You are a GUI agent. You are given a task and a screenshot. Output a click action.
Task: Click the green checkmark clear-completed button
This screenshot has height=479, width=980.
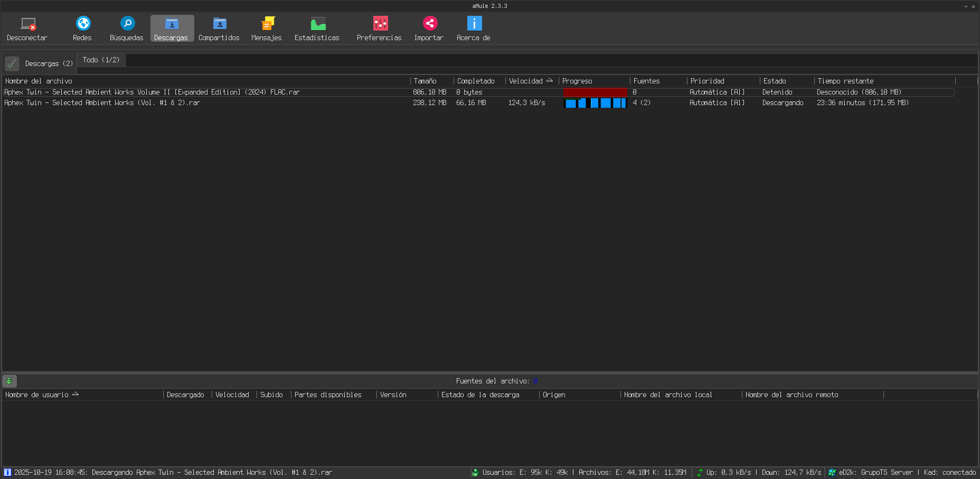12,64
